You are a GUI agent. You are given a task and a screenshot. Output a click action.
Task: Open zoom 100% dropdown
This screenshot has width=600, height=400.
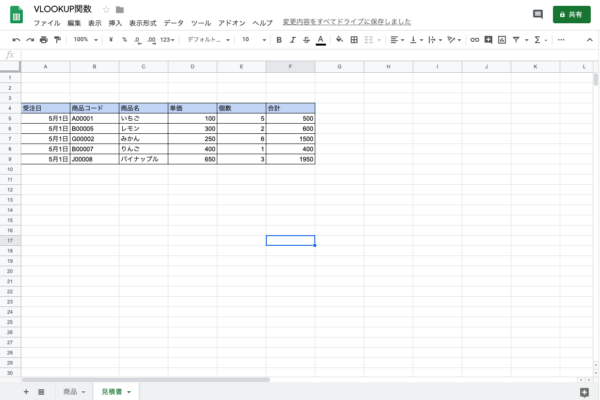pos(86,39)
